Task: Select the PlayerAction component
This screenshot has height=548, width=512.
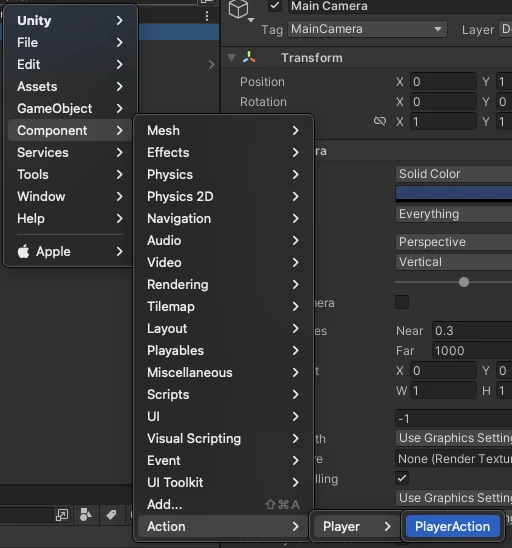Action: [x=453, y=527]
